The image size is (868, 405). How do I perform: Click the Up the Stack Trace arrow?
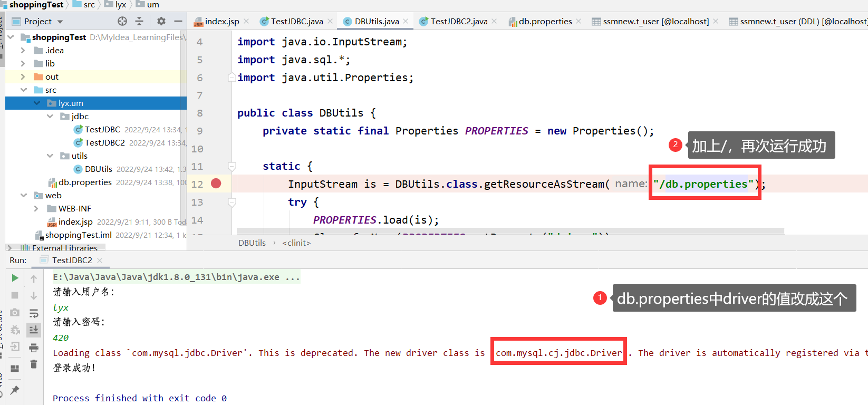click(x=34, y=278)
